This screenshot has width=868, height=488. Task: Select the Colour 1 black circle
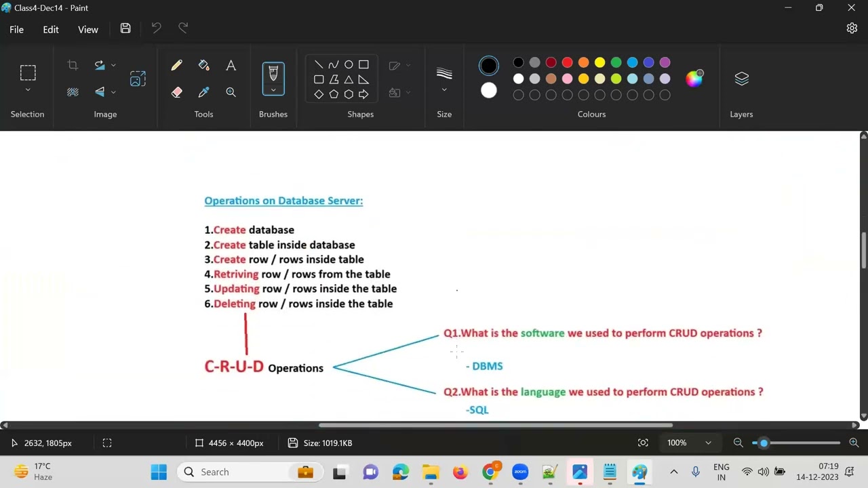click(x=488, y=66)
